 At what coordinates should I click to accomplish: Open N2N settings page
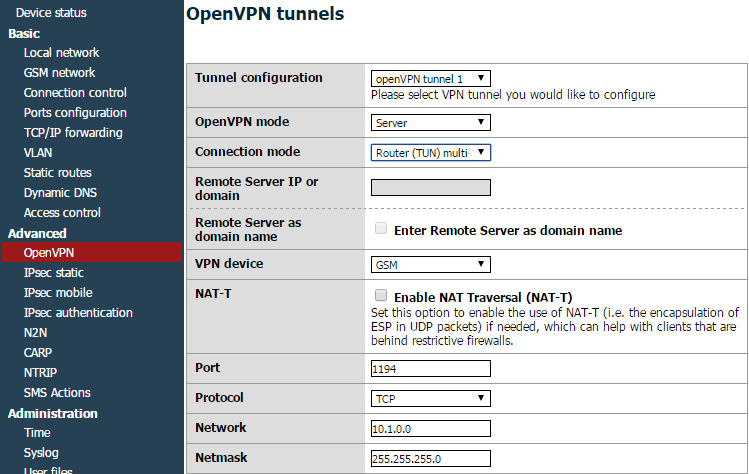tap(36, 333)
